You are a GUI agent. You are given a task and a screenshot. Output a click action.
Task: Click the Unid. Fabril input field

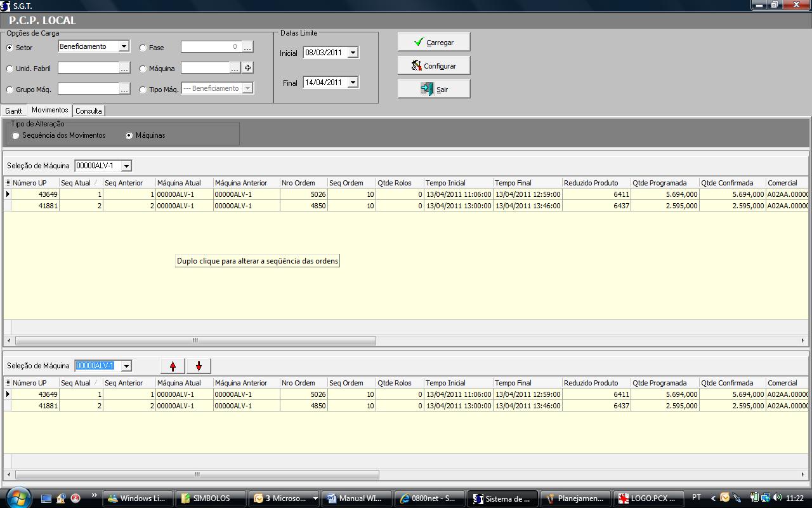[88, 68]
